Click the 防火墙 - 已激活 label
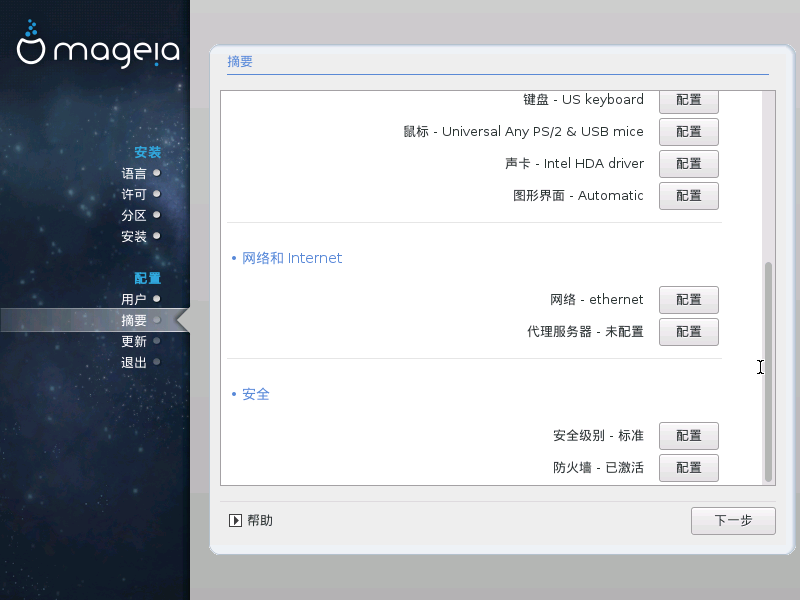 click(598, 467)
